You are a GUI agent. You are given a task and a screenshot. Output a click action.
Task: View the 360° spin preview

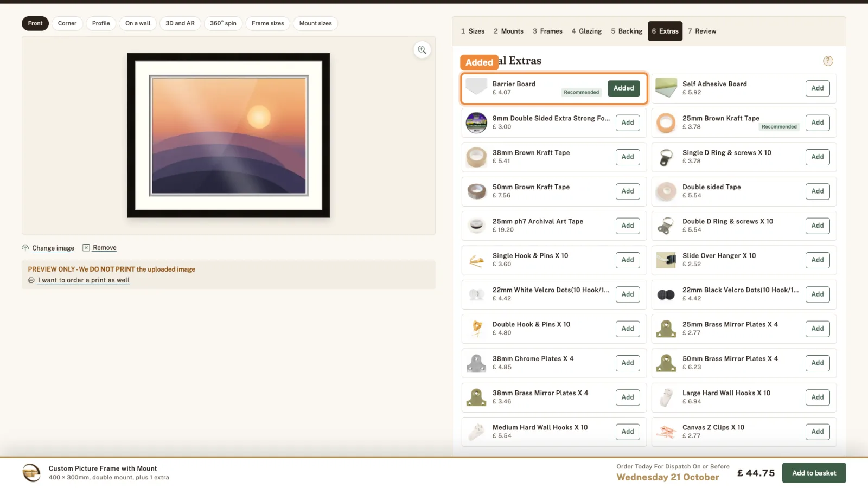(223, 23)
